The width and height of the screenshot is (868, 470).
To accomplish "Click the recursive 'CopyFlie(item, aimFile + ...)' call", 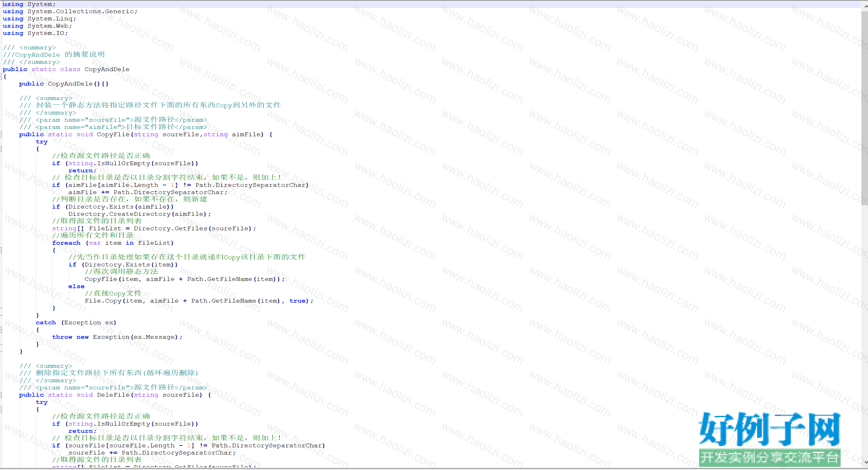I will point(185,279).
